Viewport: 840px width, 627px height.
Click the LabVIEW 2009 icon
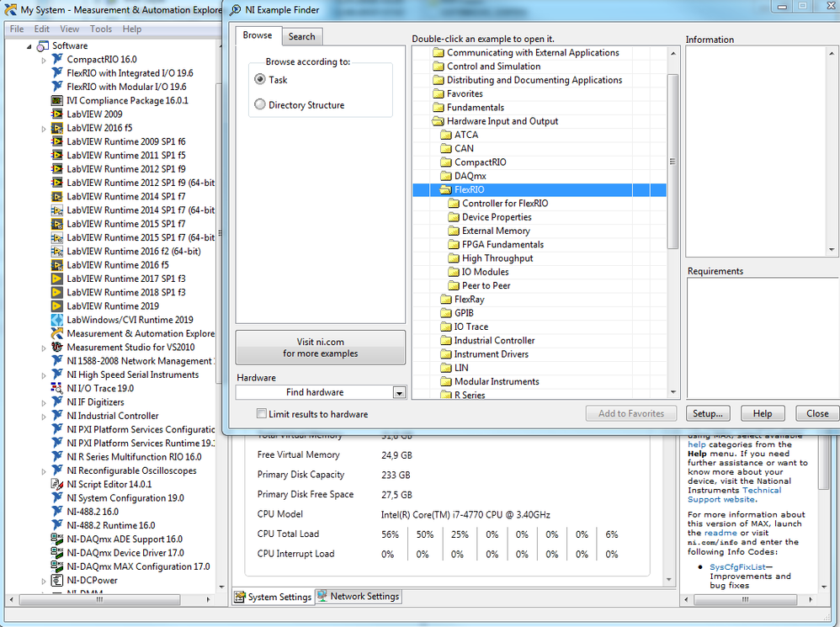coord(56,114)
